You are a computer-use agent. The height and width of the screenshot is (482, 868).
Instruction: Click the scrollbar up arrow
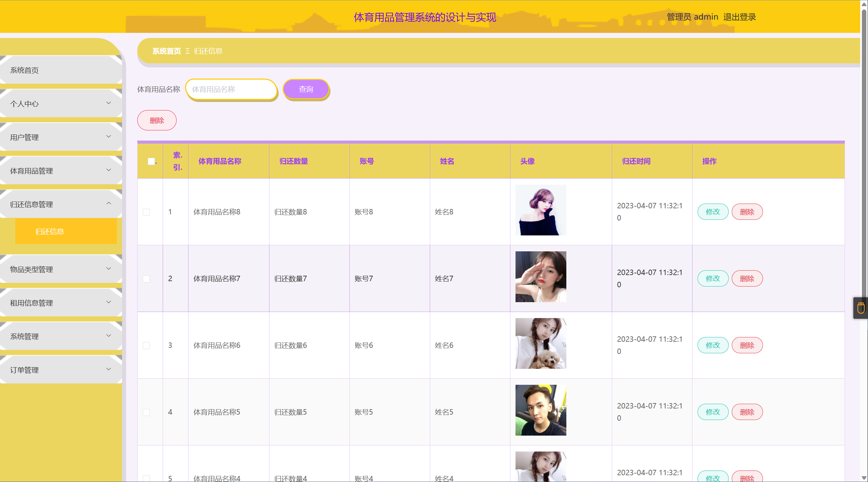[864, 4]
